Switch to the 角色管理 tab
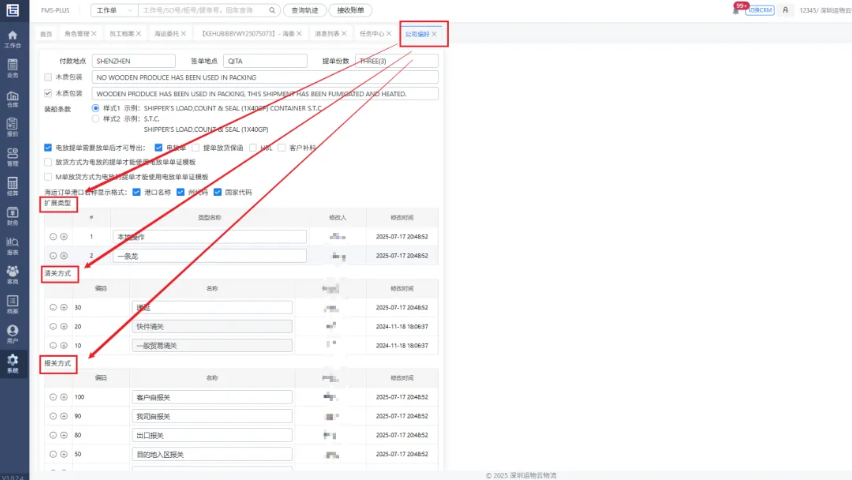Viewport: 852px width, 480px height. point(77,33)
